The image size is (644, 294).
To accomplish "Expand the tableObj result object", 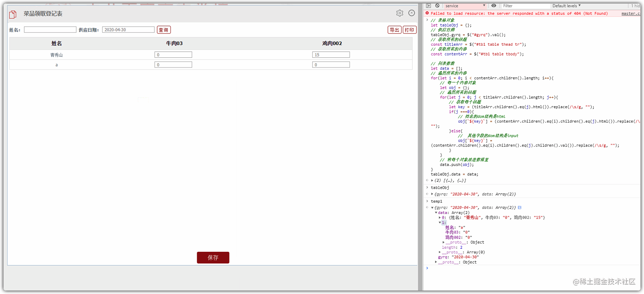I will pyautogui.click(x=432, y=194).
